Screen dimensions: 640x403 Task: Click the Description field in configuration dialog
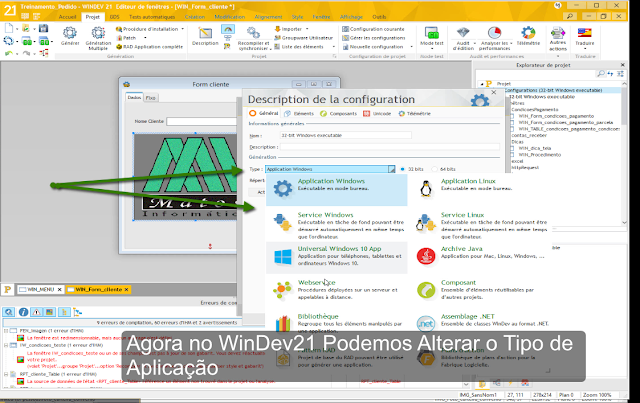390,147
